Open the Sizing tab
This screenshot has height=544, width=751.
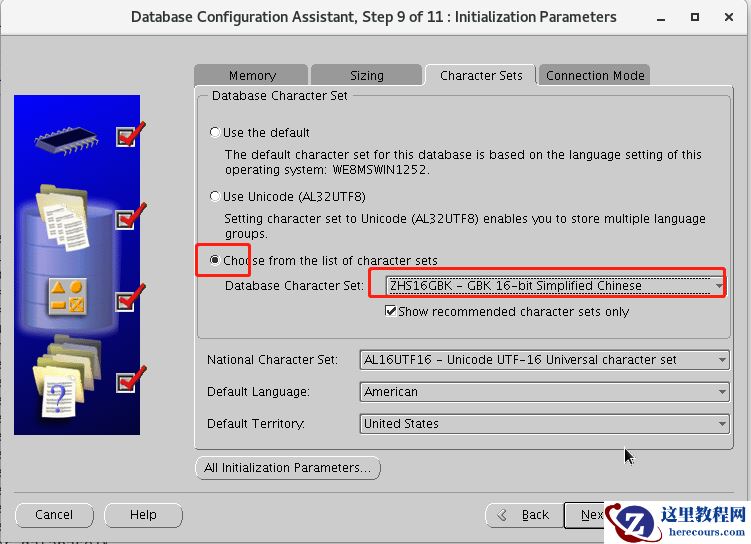366,76
